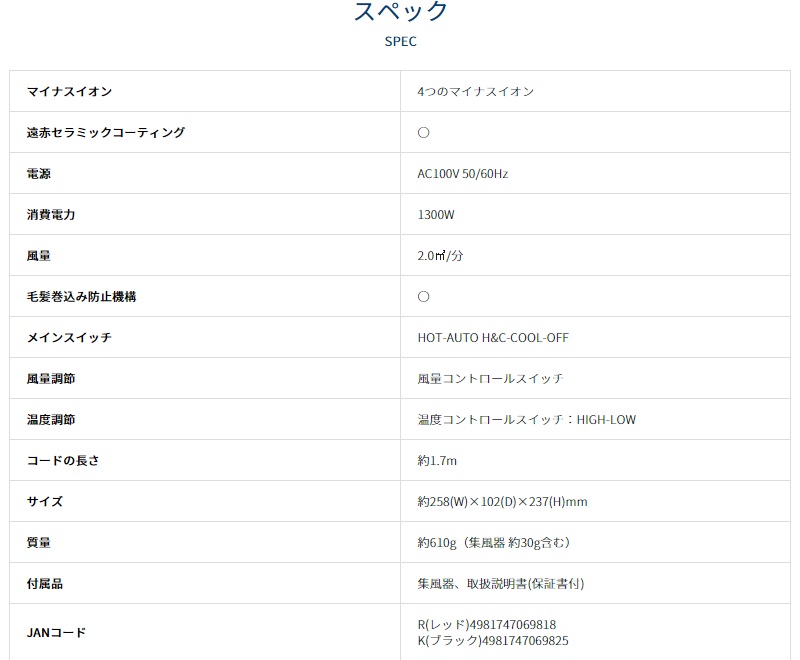Click the SPEC subtitle text

399,41
